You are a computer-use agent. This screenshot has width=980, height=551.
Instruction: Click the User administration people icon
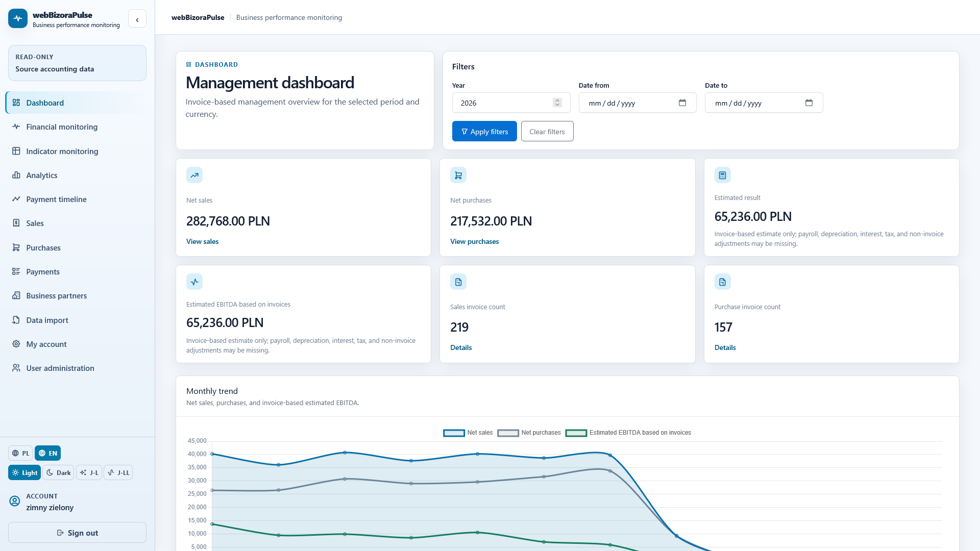coord(16,368)
